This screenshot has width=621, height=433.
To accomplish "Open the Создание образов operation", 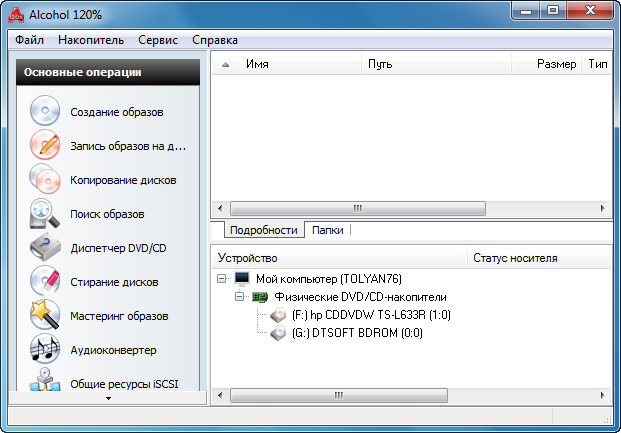I will click(117, 112).
